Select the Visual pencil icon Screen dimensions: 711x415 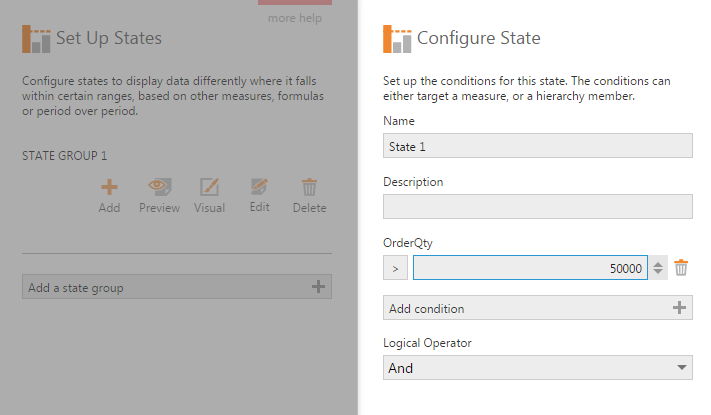209,186
